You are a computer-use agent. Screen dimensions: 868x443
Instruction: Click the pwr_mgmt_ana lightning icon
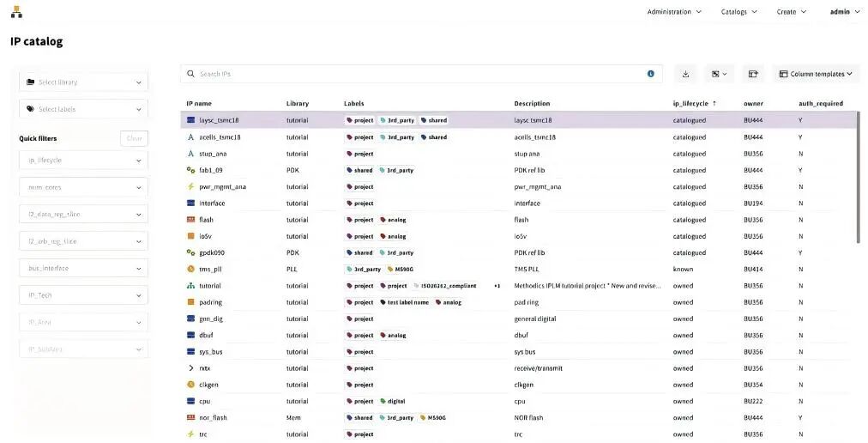191,187
